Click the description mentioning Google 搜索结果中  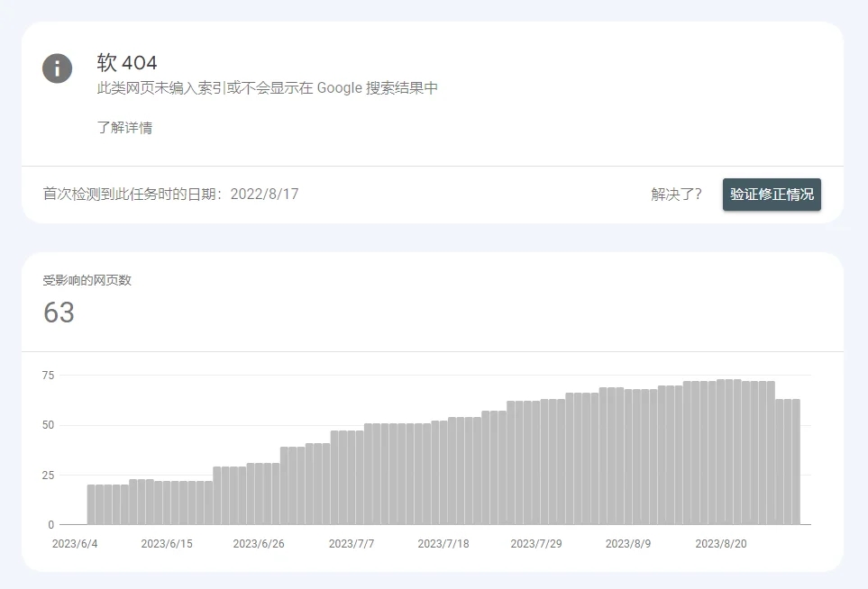268,88
